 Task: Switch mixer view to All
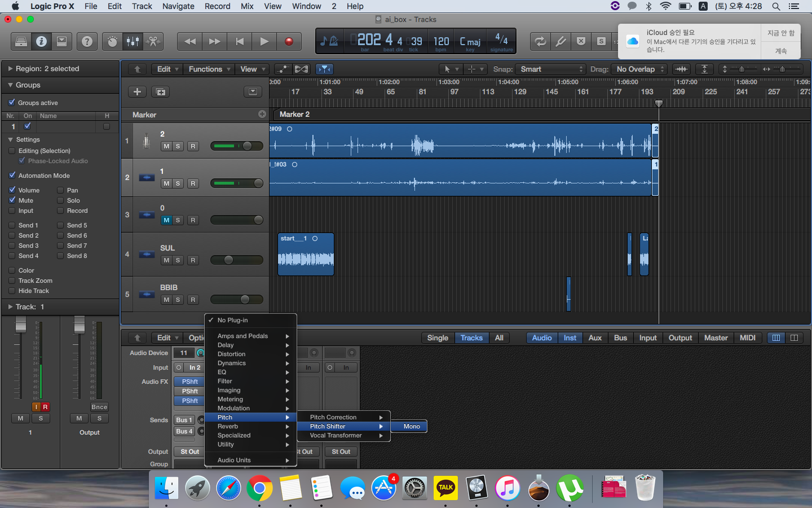point(499,338)
